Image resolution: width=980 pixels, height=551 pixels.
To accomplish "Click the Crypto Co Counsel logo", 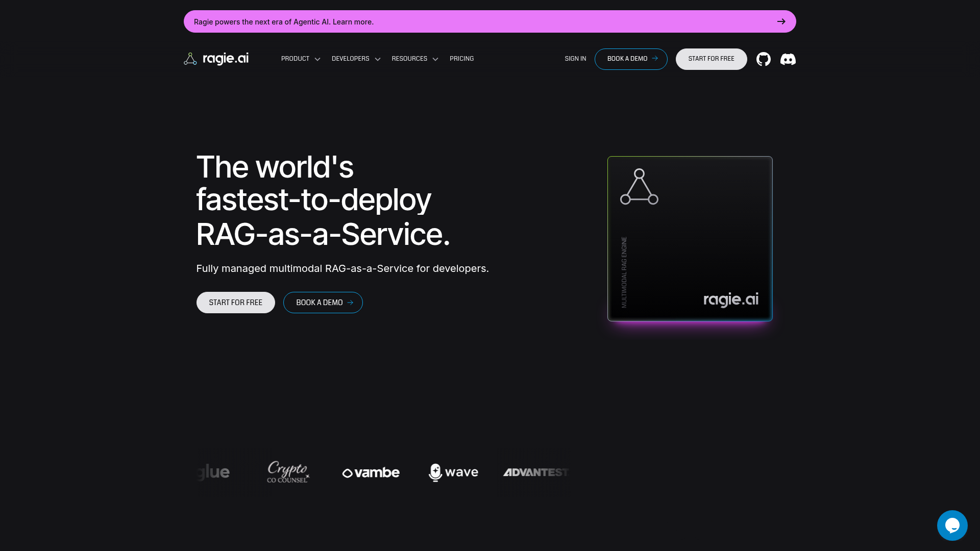I will tap(288, 472).
